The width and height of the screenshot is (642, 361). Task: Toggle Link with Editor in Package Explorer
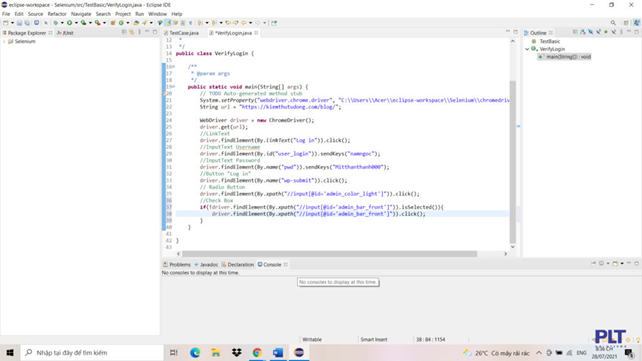(x=131, y=32)
